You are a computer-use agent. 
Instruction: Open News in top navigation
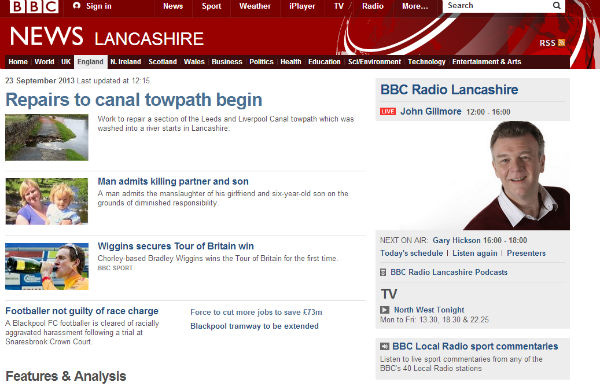173,6
